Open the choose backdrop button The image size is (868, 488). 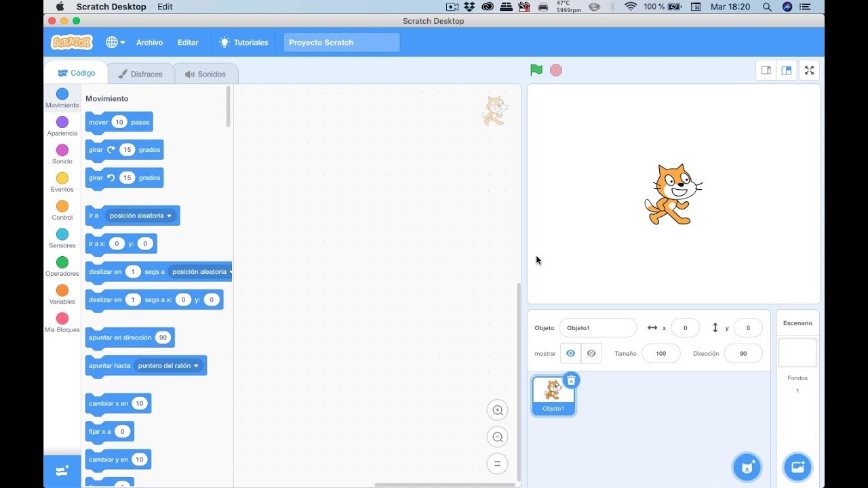[797, 467]
